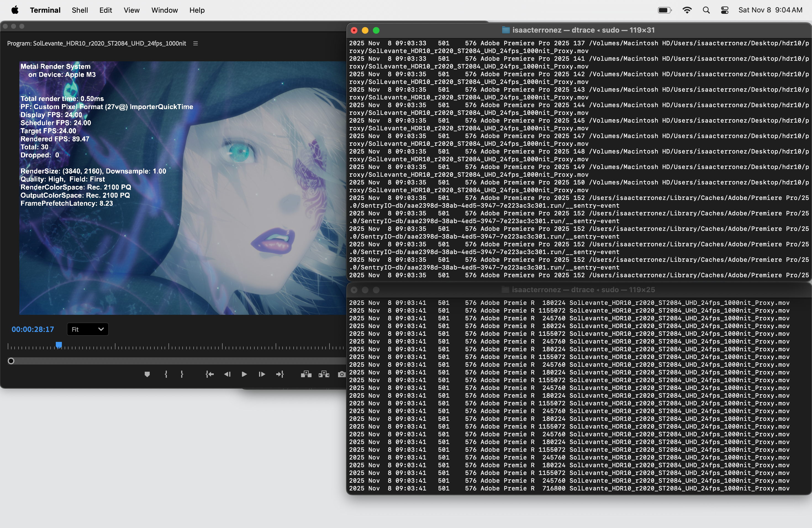The image size is (812, 528).
Task: Open the Shell menu in Terminal
Action: pyautogui.click(x=80, y=10)
